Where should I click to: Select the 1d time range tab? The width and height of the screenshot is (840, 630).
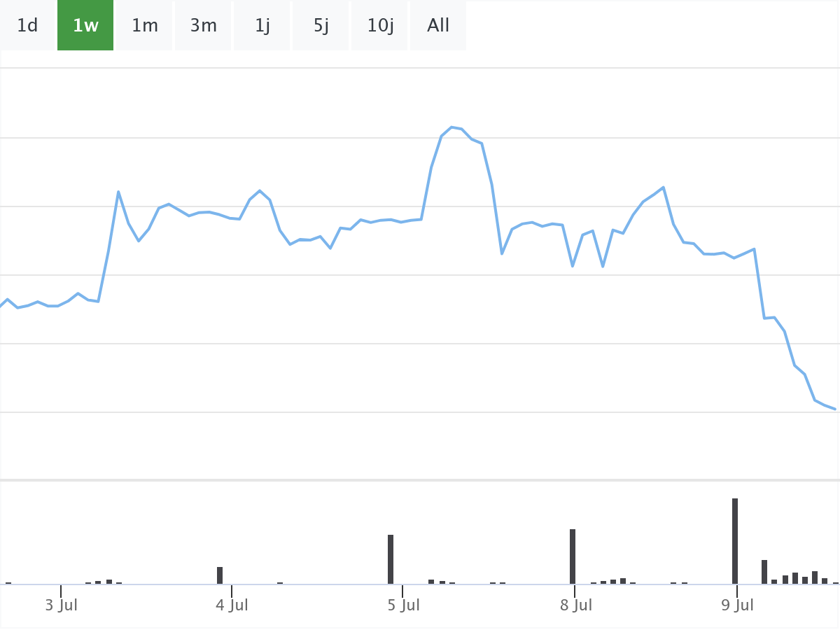coord(27,26)
